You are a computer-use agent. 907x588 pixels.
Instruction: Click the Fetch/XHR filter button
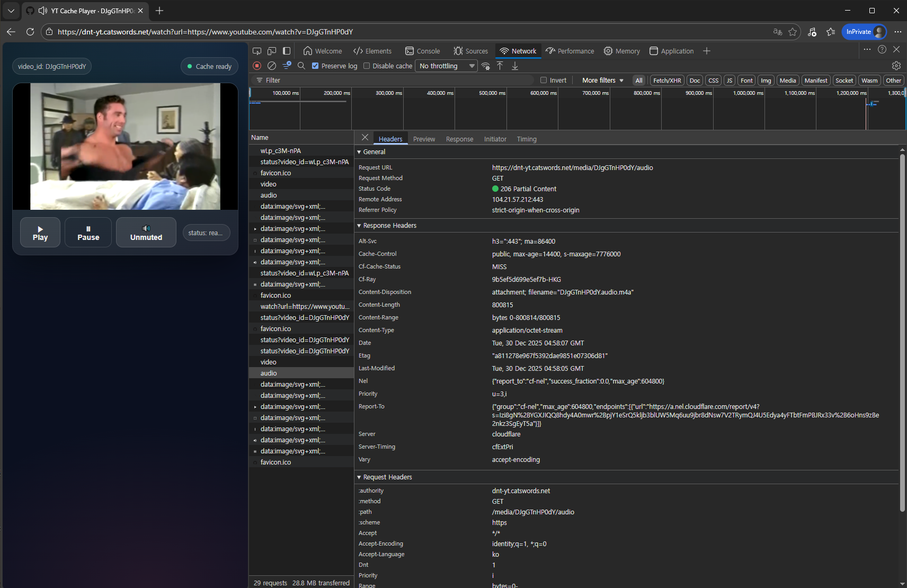click(x=667, y=81)
